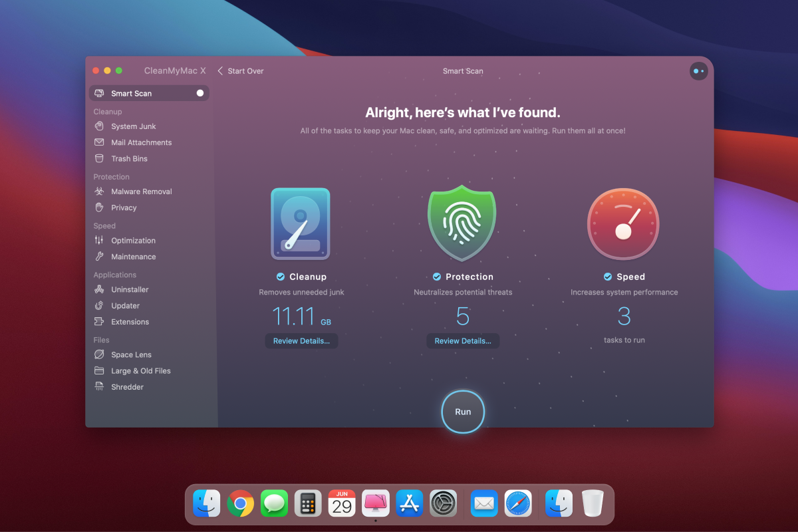Click the Malware Removal biohazard icon
The image size is (798, 532).
click(99, 192)
